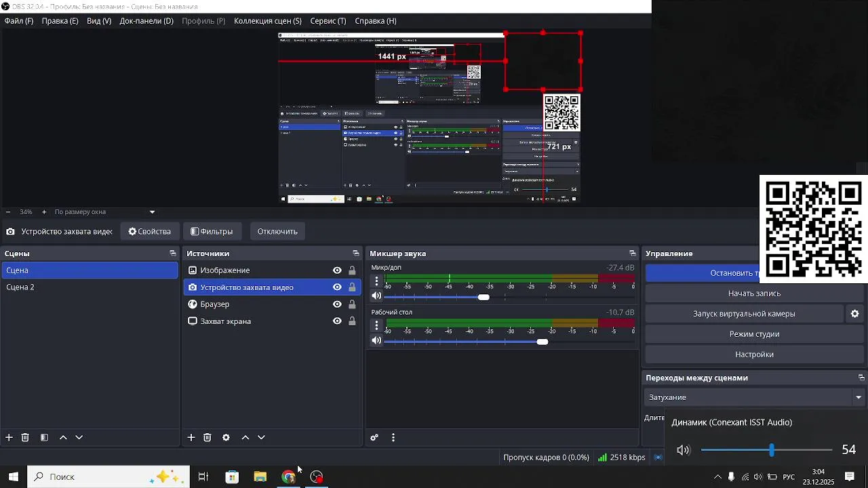Screen dimensions: 868x488
Task: Open Настройки in the Управление panel
Action: [x=755, y=354]
